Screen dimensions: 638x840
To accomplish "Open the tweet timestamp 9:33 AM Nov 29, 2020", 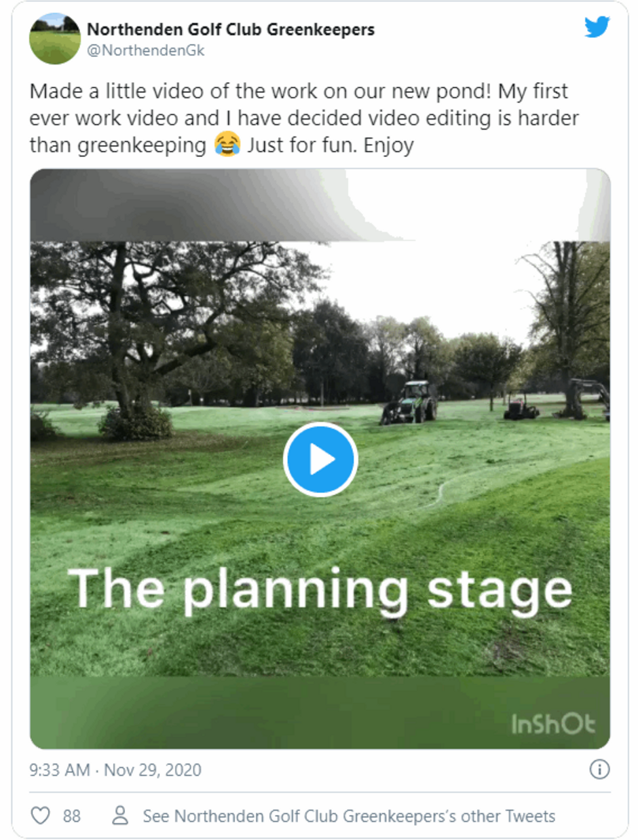I will point(116,770).
